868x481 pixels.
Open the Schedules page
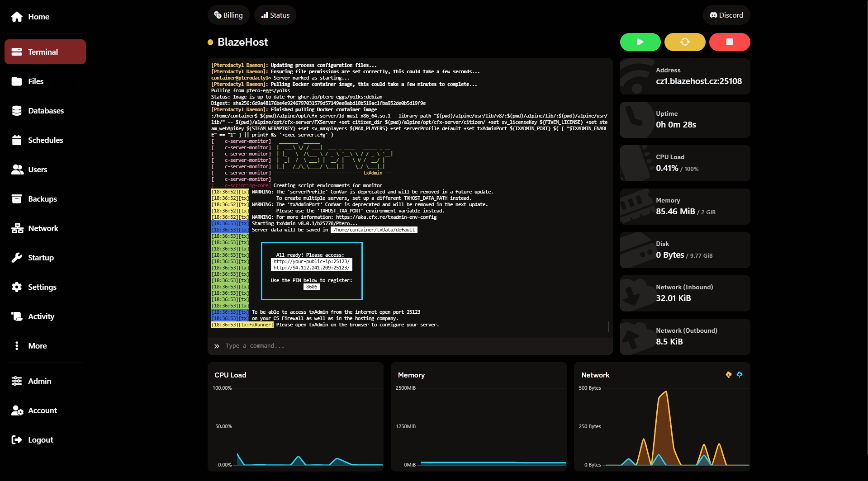coord(45,140)
